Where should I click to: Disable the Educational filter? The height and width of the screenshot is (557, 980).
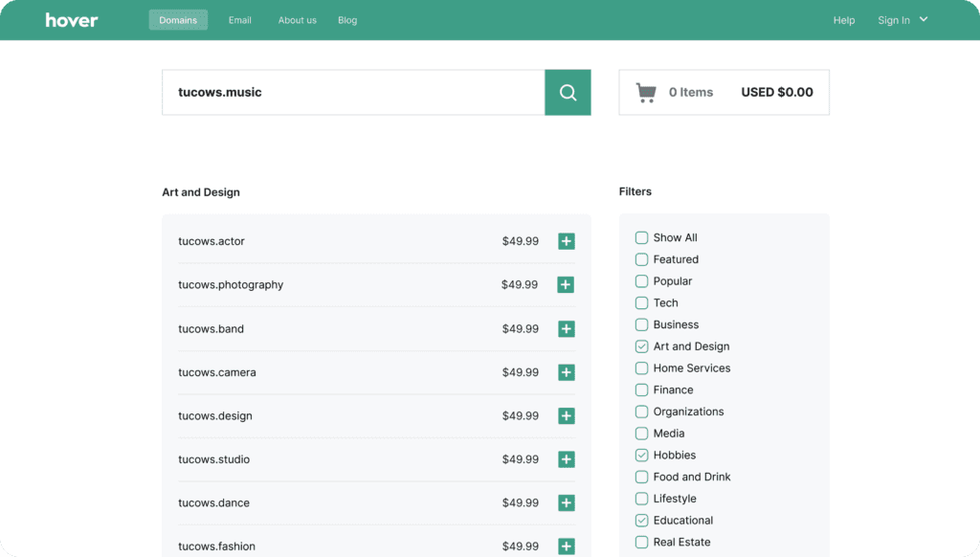(641, 520)
